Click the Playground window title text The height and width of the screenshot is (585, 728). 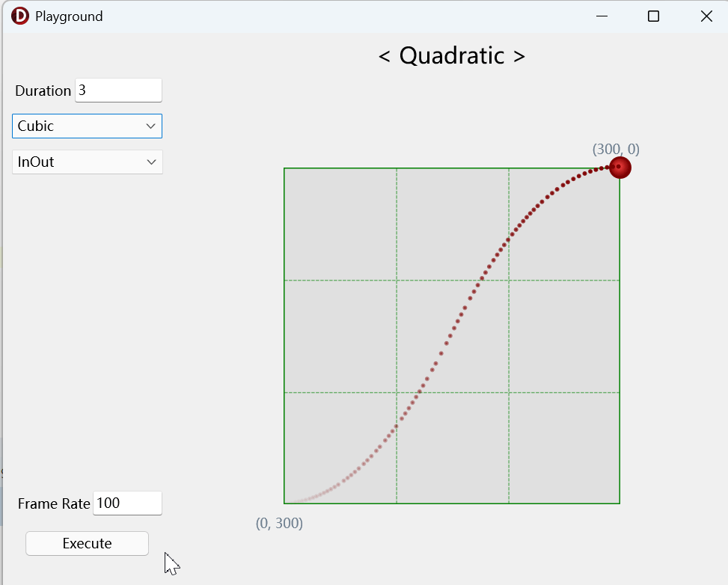coord(69,16)
